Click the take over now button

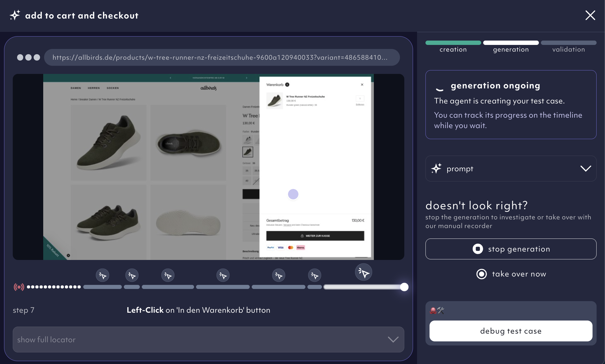coord(511,274)
